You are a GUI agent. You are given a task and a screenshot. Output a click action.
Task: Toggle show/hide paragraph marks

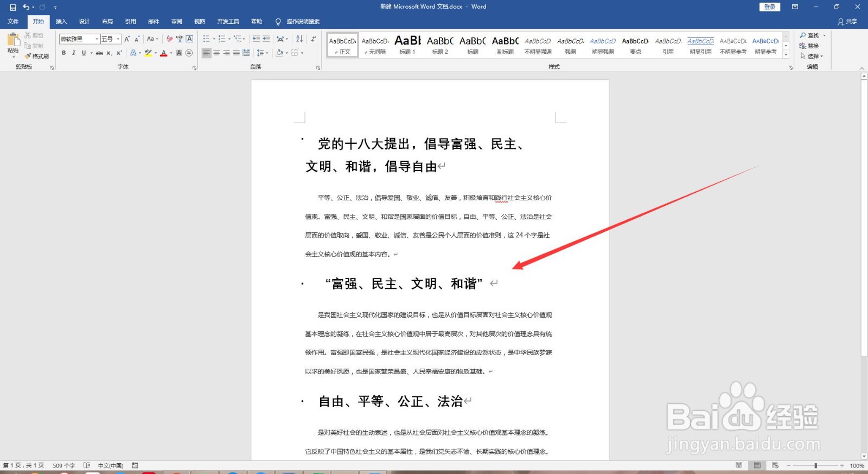(313, 39)
